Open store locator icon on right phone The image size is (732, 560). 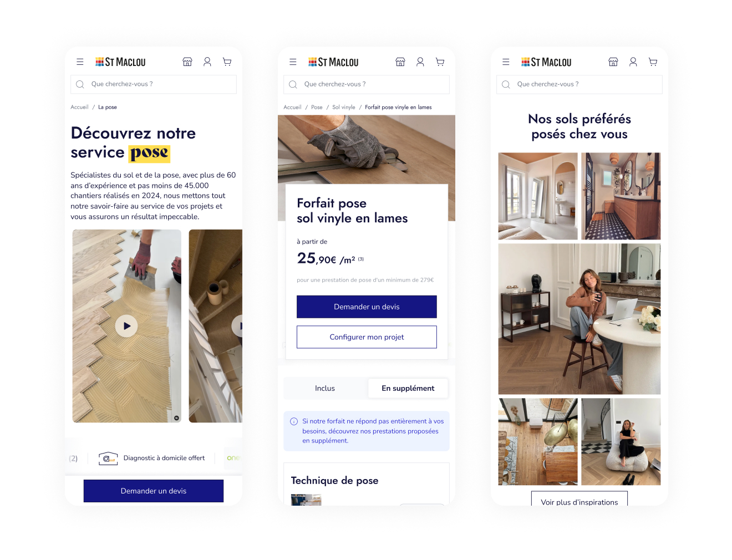pos(613,62)
